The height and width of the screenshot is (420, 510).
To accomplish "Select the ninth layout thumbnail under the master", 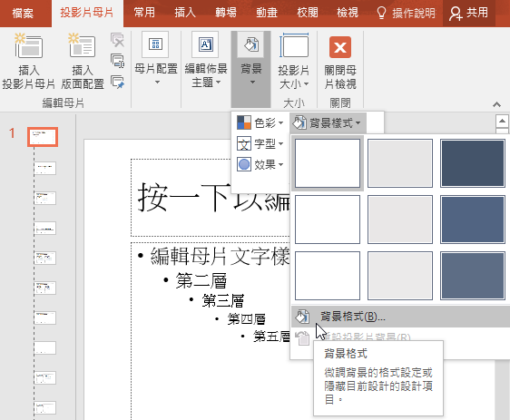I will (x=44, y=407).
